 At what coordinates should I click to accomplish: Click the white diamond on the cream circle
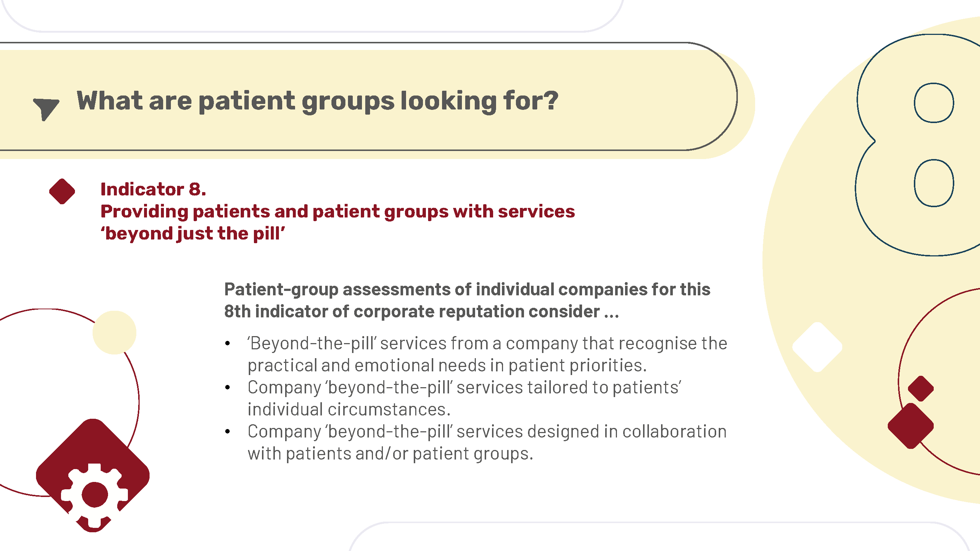click(817, 347)
